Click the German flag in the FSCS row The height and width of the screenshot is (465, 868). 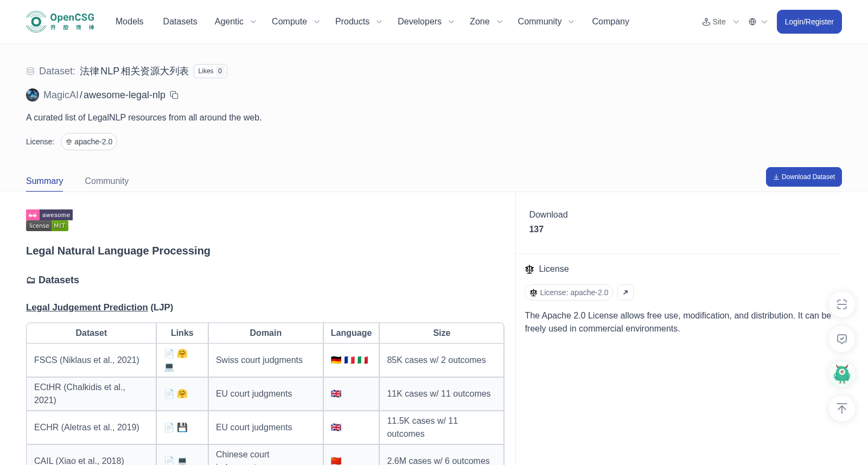click(336, 360)
